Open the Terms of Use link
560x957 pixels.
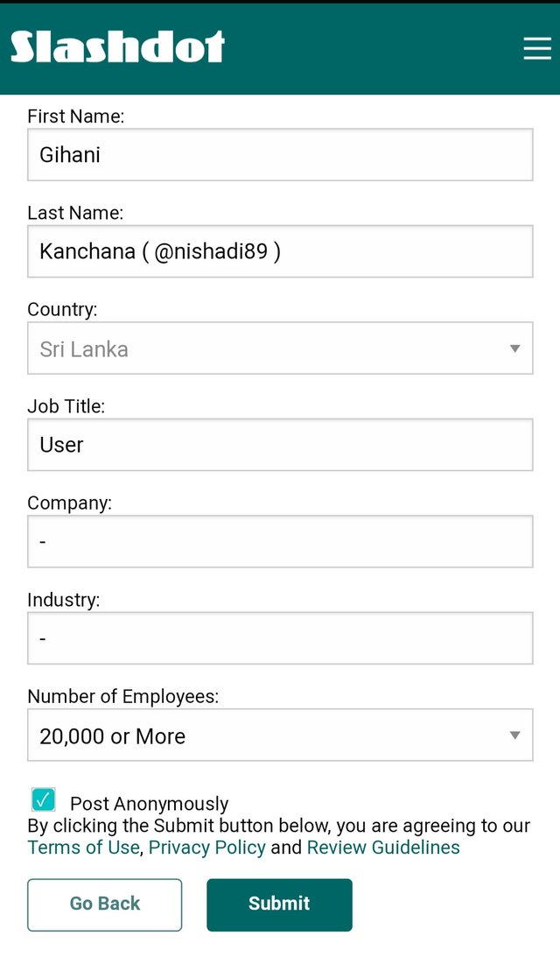pos(84,848)
